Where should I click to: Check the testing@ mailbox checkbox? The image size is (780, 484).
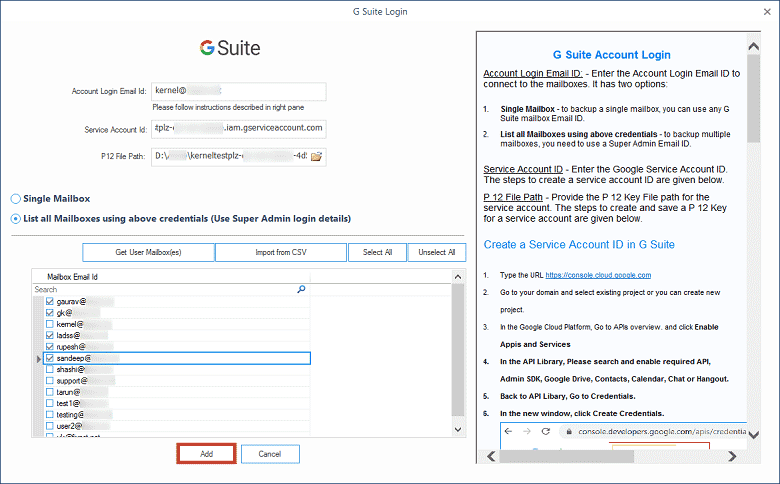coord(50,414)
